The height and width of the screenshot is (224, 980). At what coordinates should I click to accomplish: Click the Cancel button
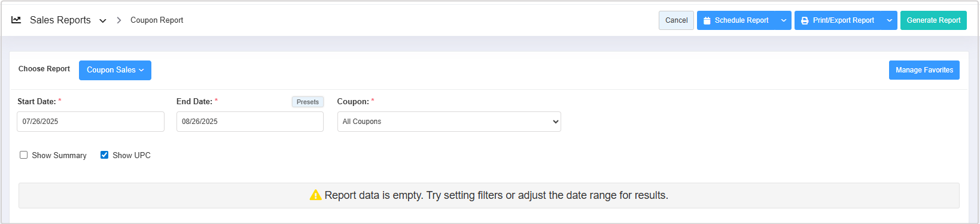[676, 20]
